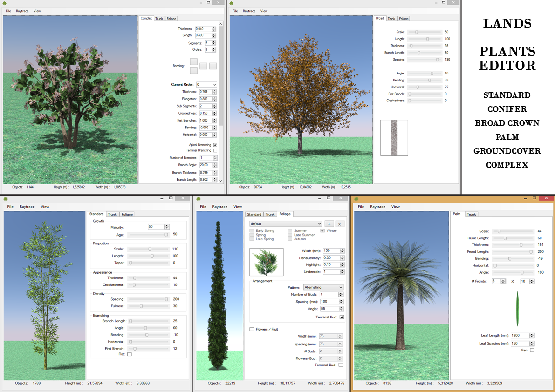
Task: Click the Crookedness field showing 0,150
Action: pyautogui.click(x=206, y=113)
